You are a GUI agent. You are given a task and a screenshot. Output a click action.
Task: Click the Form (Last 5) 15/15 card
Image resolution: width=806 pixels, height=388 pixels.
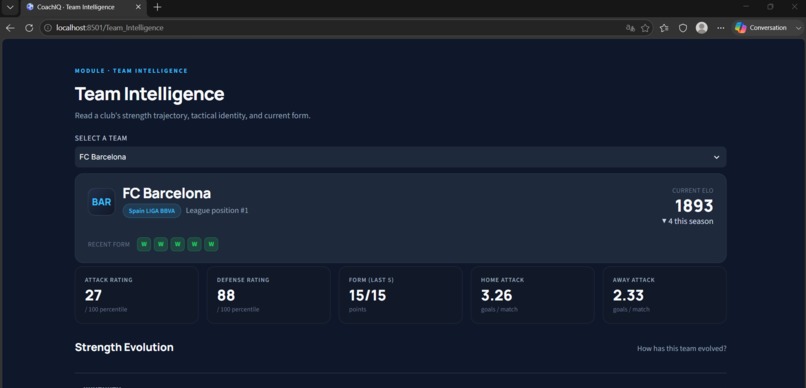(400, 295)
